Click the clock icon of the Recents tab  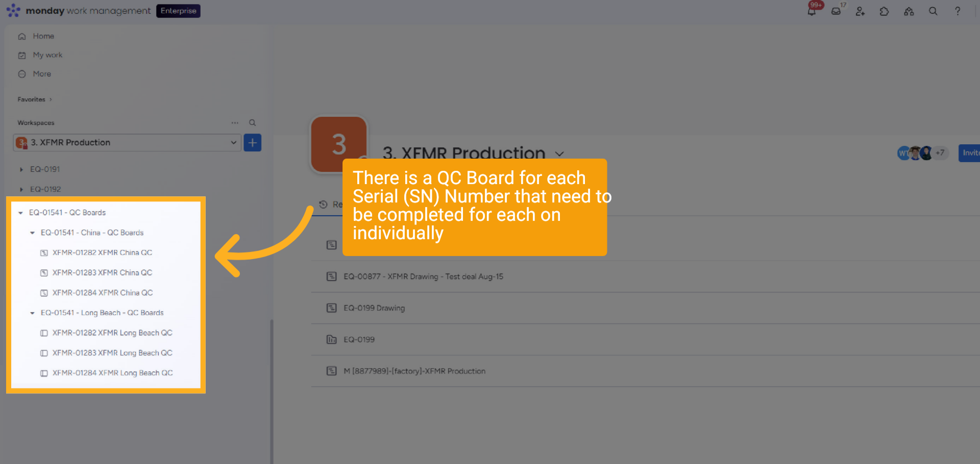coord(324,204)
